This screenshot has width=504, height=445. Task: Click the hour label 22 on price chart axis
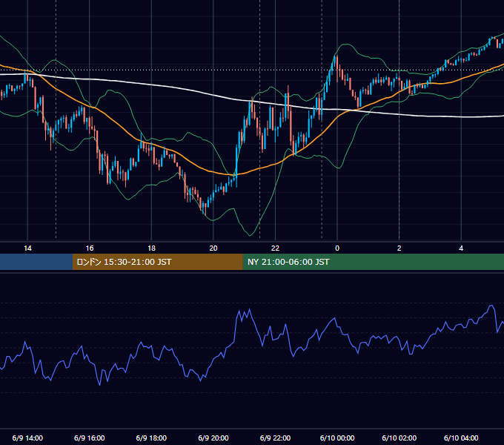[275, 248]
